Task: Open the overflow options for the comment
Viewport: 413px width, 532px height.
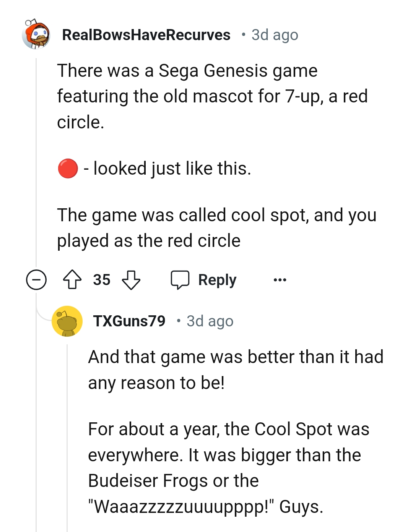Action: coord(280,280)
